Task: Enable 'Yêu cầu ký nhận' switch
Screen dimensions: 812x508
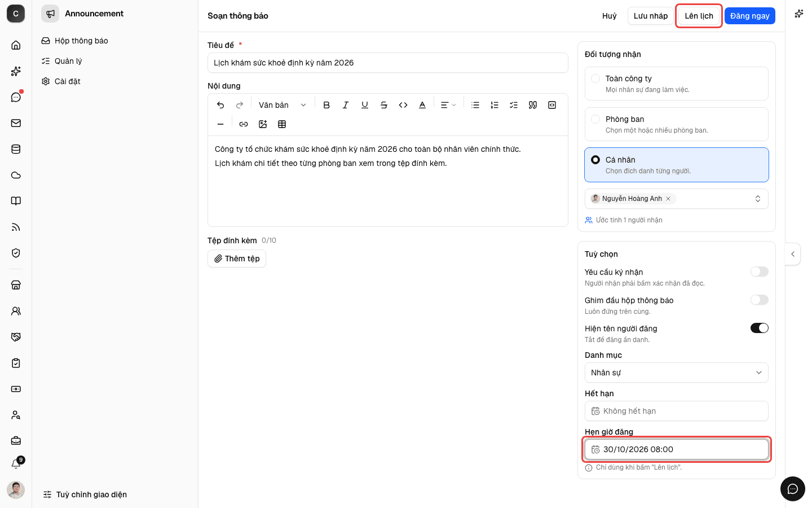Action: (x=759, y=272)
